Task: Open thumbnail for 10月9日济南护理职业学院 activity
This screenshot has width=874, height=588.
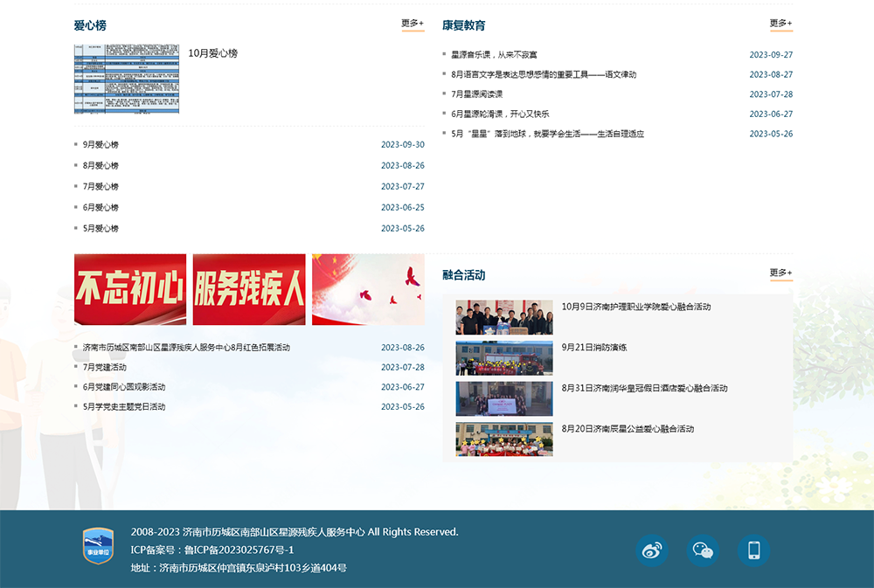Action: point(504,317)
